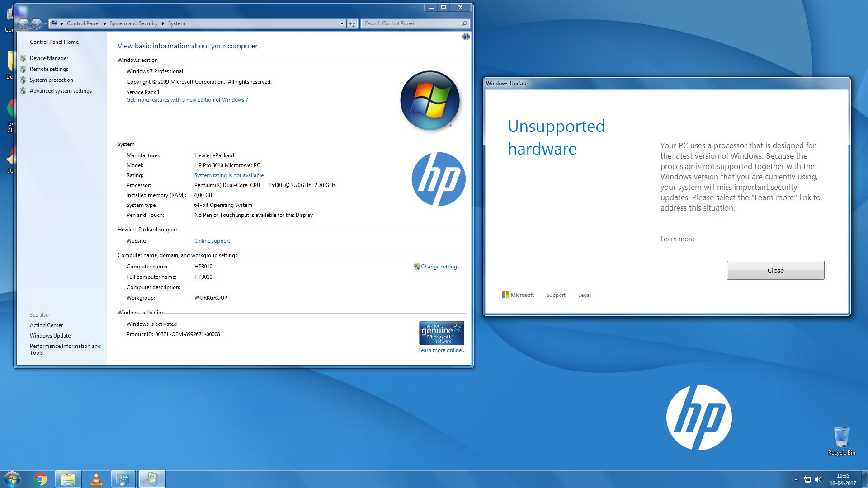The image size is (868, 488).
Task: Click Learn more online link
Action: pyautogui.click(x=442, y=350)
